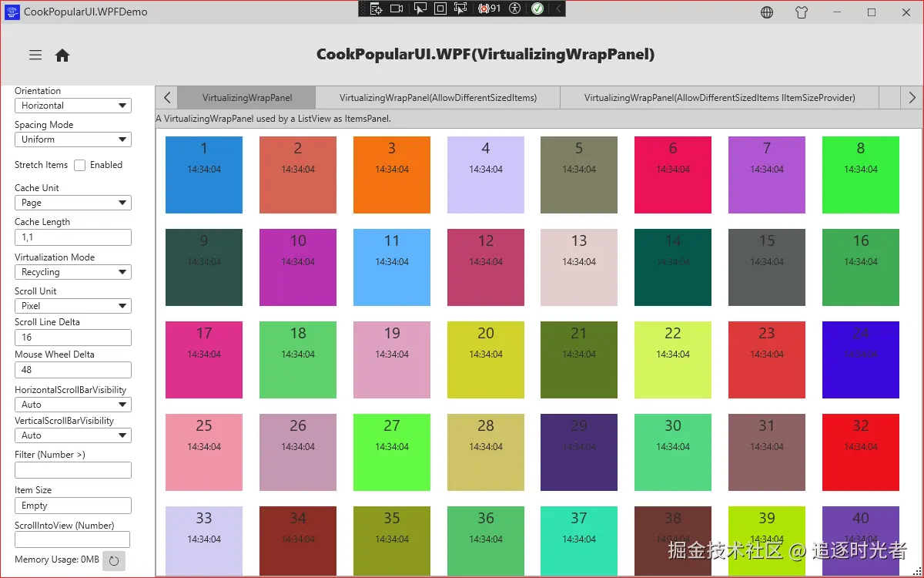Select magenta item 10
Viewport: 924px width, 578px height.
pyautogui.click(x=298, y=267)
